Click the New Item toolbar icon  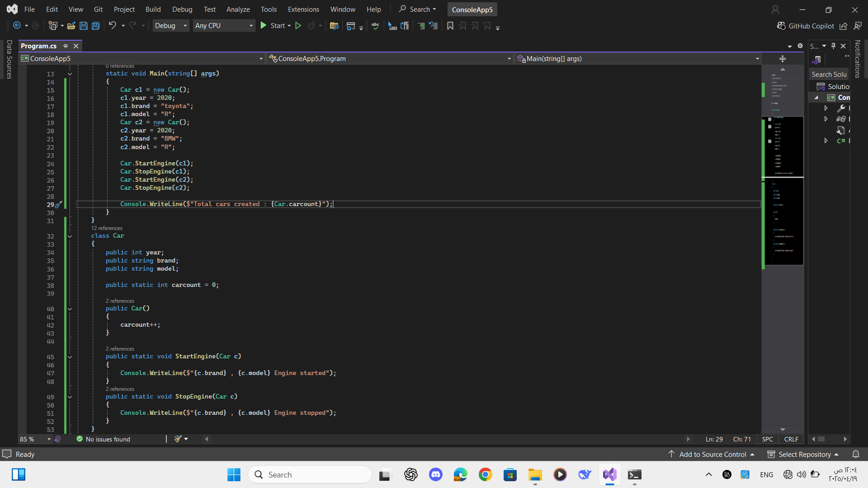pos(53,26)
